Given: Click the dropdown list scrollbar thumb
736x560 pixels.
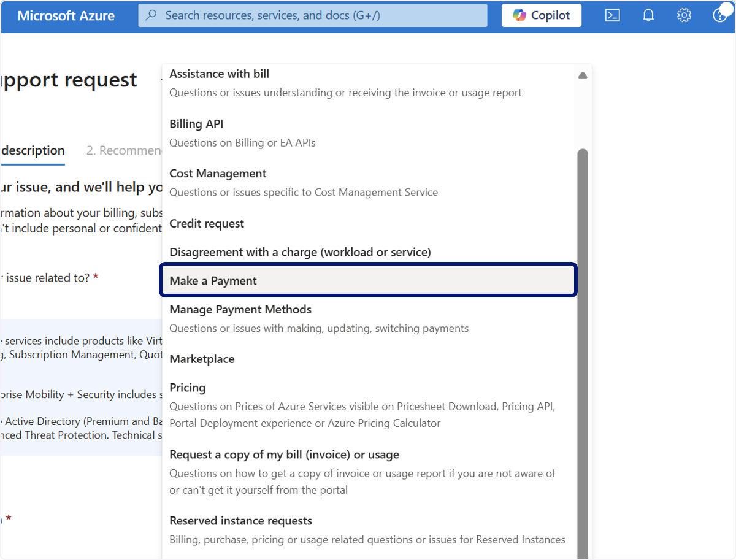Looking at the screenshot, I should [x=583, y=353].
